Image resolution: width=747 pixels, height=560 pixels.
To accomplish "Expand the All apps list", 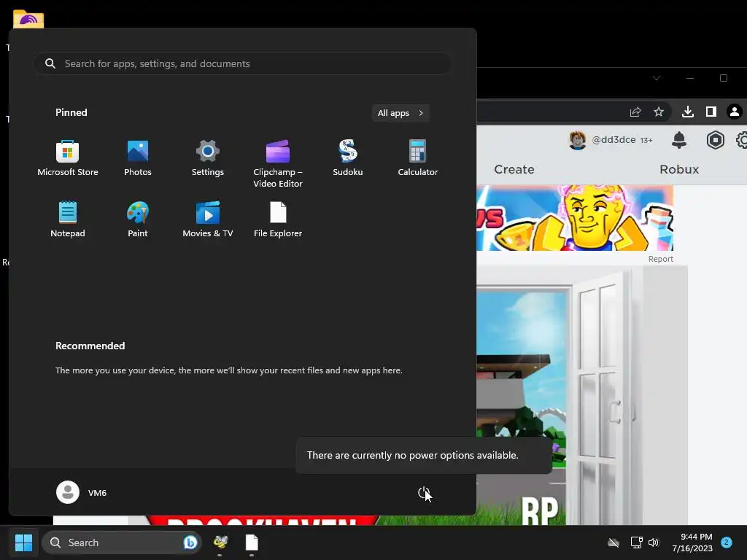I will point(400,113).
